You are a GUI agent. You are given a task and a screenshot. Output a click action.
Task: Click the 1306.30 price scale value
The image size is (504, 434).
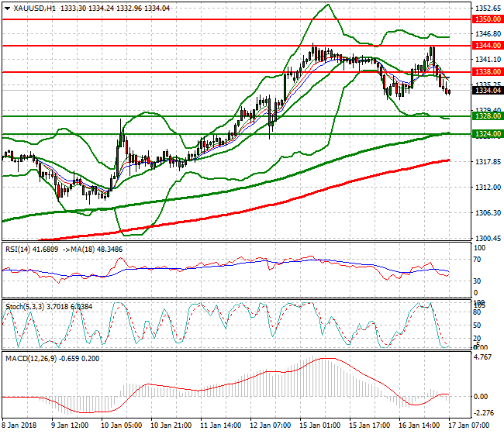tap(488, 212)
